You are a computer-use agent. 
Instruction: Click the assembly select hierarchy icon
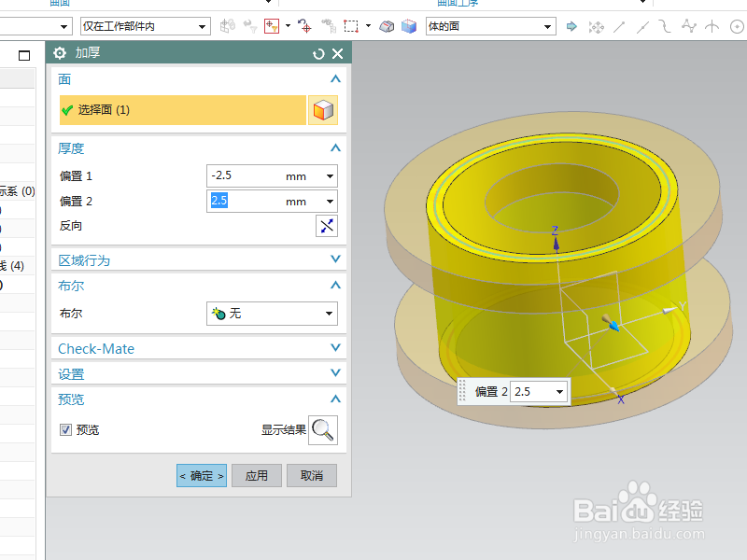329,26
